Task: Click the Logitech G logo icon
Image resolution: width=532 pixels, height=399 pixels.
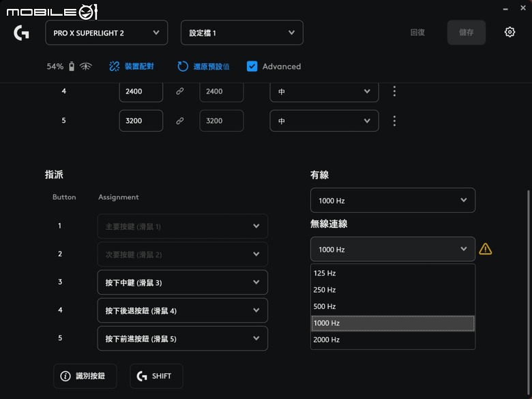Action: [x=21, y=33]
